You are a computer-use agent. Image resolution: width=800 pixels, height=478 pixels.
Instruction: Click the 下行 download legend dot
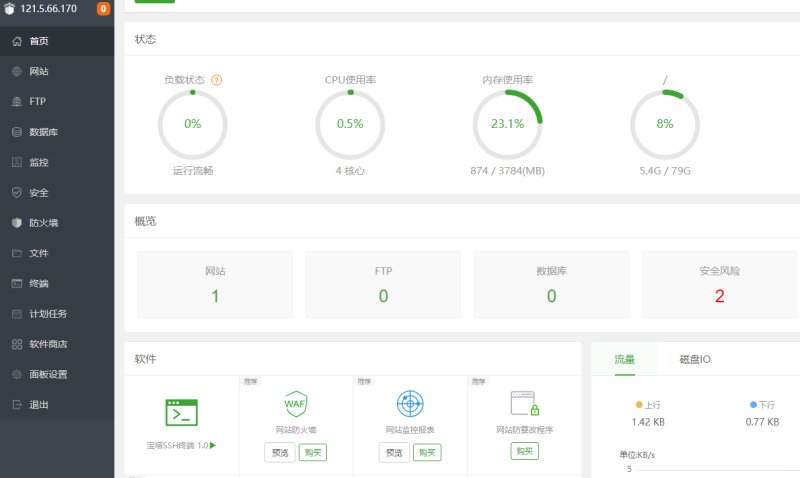click(x=753, y=405)
